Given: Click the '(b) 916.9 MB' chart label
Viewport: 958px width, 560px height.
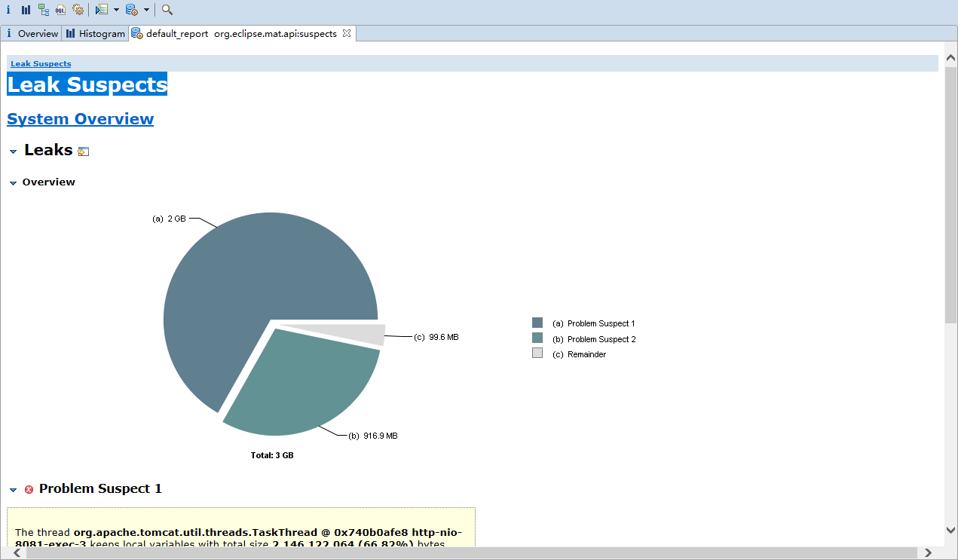Looking at the screenshot, I should point(372,436).
